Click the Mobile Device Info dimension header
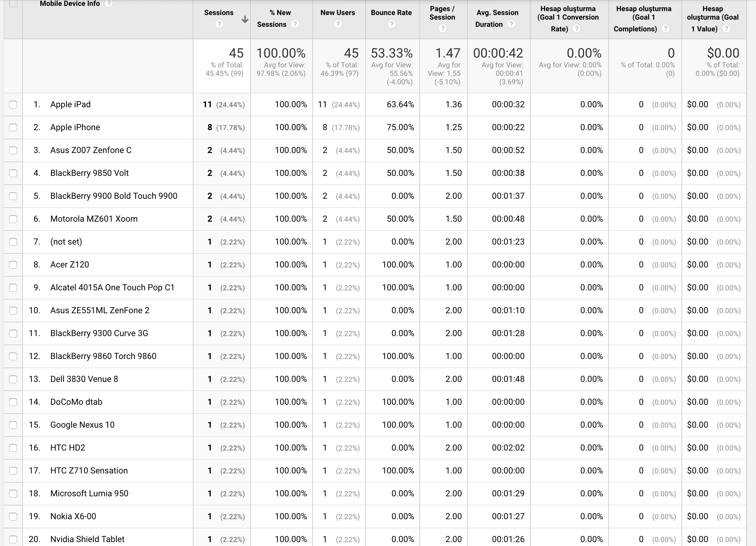 [x=70, y=4]
